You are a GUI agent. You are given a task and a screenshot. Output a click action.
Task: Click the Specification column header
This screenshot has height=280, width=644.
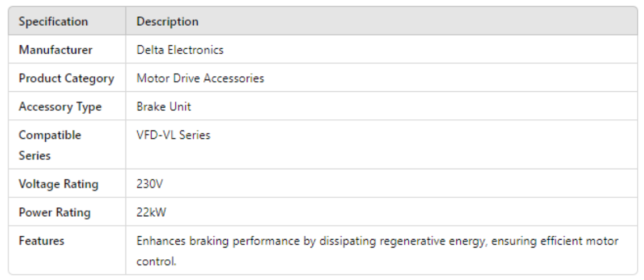[x=53, y=22]
